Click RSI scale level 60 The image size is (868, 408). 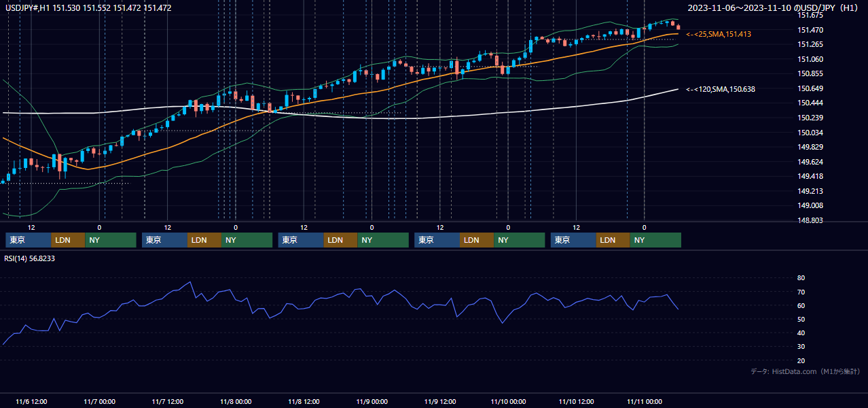tap(801, 305)
